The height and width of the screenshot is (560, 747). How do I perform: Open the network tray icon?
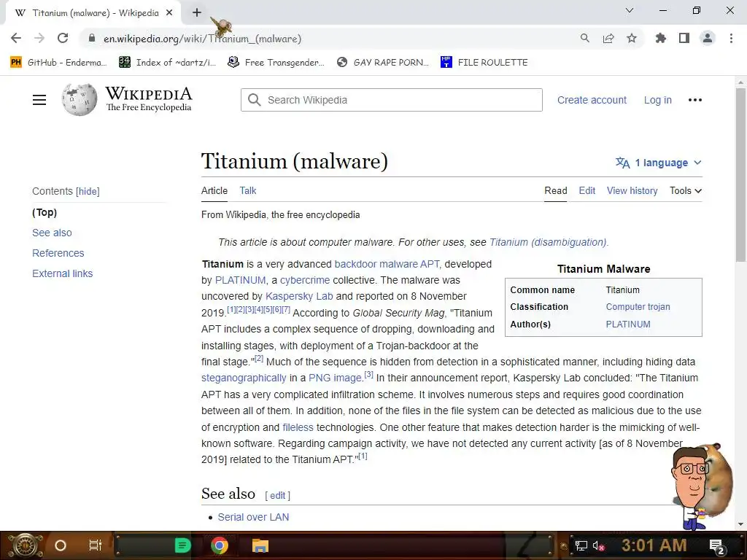point(581,545)
